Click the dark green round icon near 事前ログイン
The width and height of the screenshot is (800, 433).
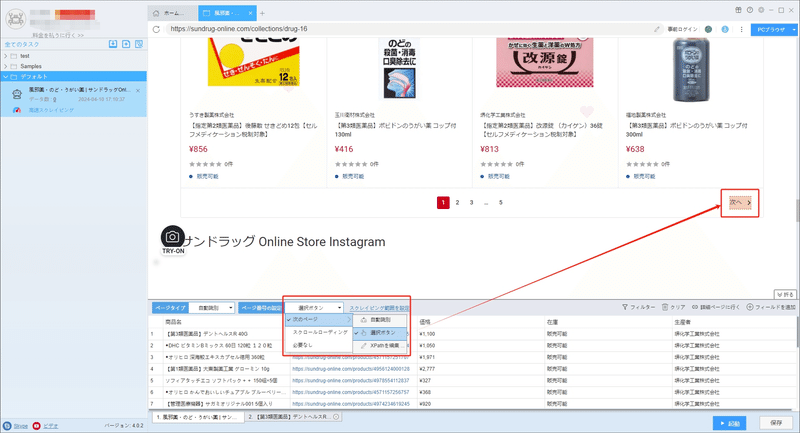(x=708, y=29)
